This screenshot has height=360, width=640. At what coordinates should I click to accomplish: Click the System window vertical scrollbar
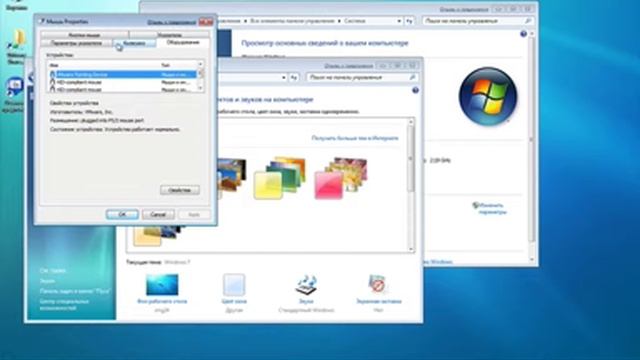pos(531,139)
